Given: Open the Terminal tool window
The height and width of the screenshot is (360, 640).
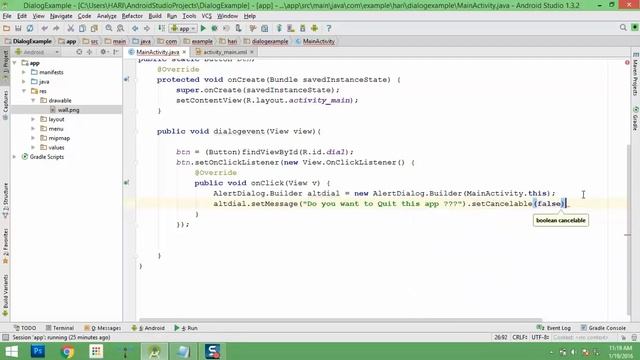Looking at the screenshot, I should (60, 328).
